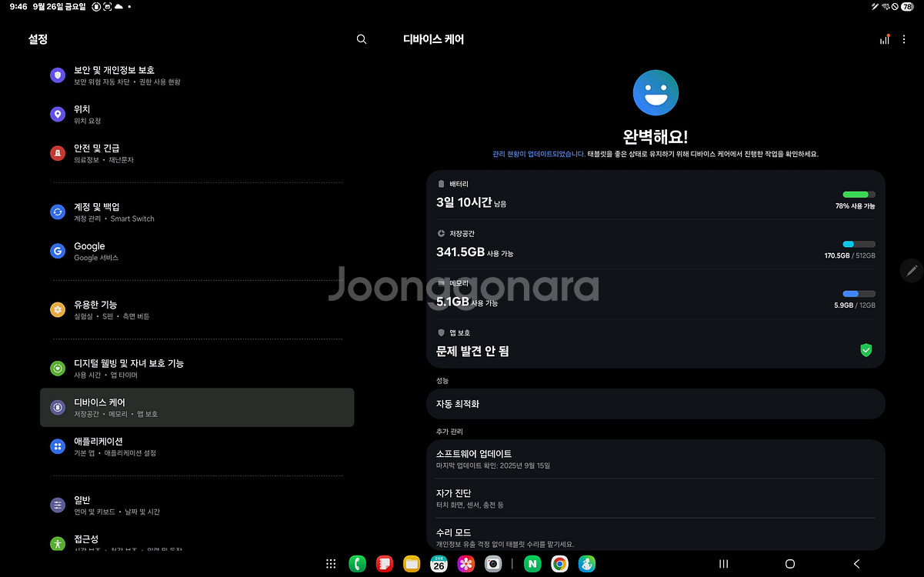Tap the floating S Pen pencil icon
This screenshot has height=577, width=924.
(912, 270)
